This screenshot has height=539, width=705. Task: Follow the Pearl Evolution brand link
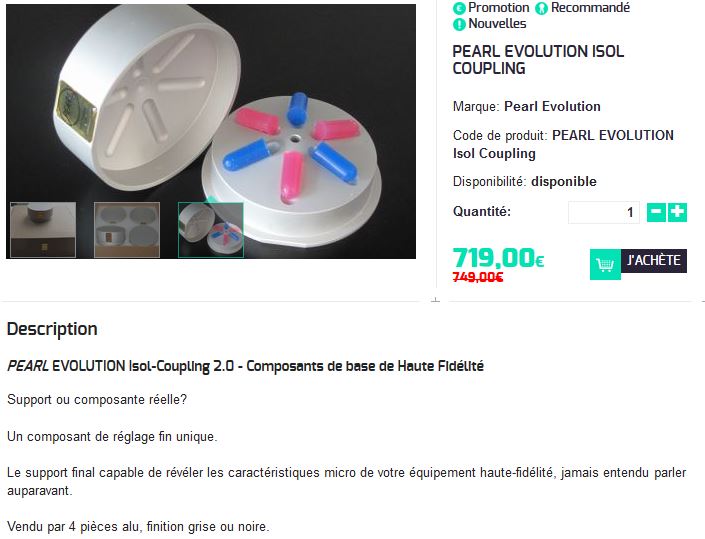point(552,107)
